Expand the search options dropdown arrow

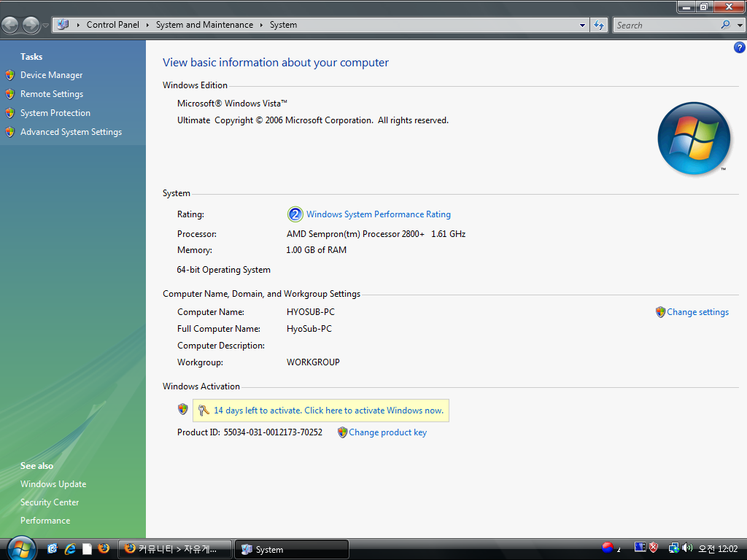(740, 25)
